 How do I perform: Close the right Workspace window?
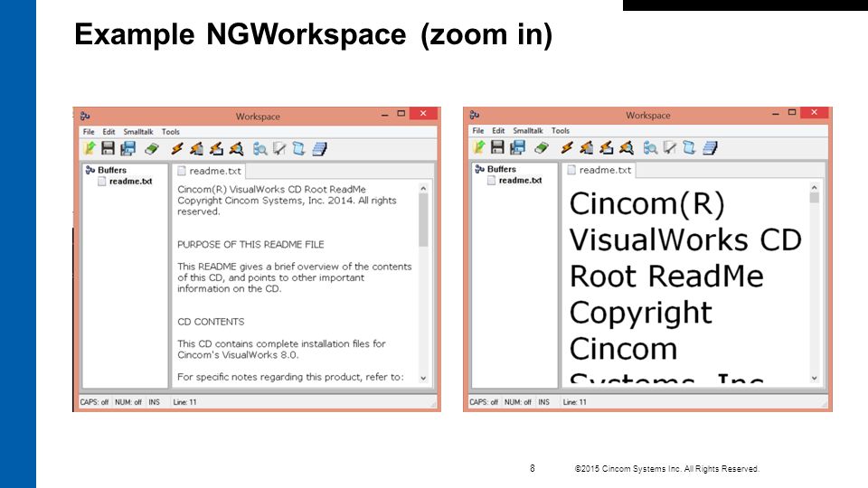(x=815, y=112)
